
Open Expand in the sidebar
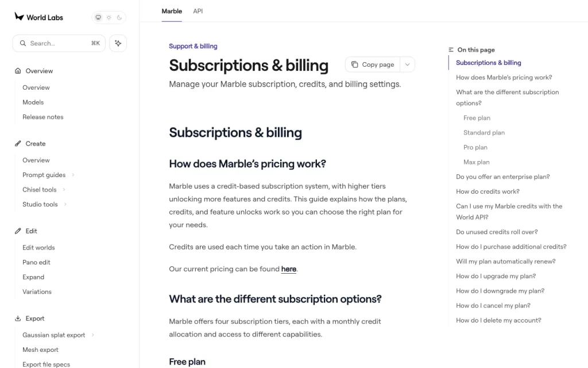coord(33,277)
